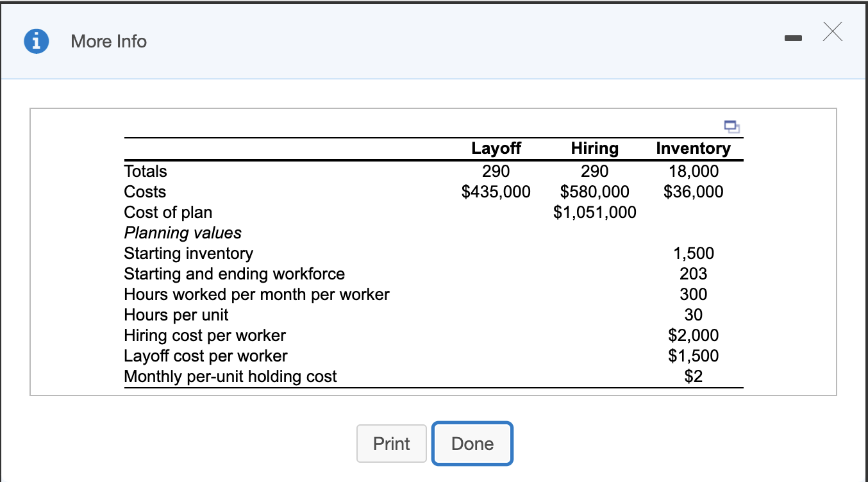
Task: Select the Hiring column header
Action: pyautogui.click(x=595, y=148)
